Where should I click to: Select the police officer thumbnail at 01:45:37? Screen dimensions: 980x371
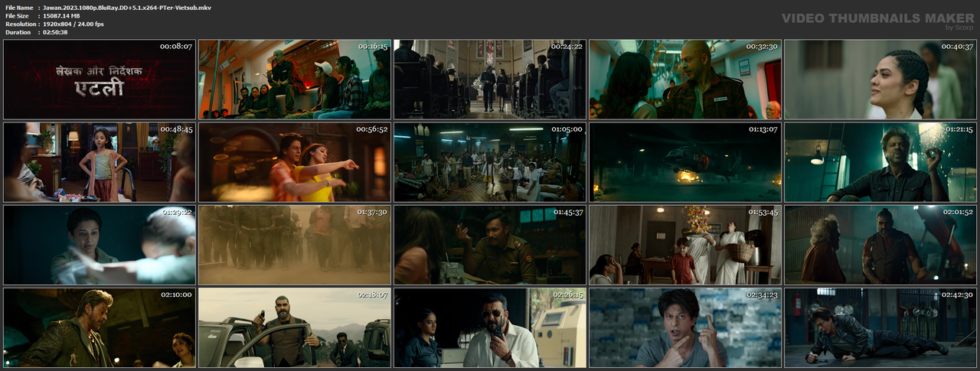(490, 245)
